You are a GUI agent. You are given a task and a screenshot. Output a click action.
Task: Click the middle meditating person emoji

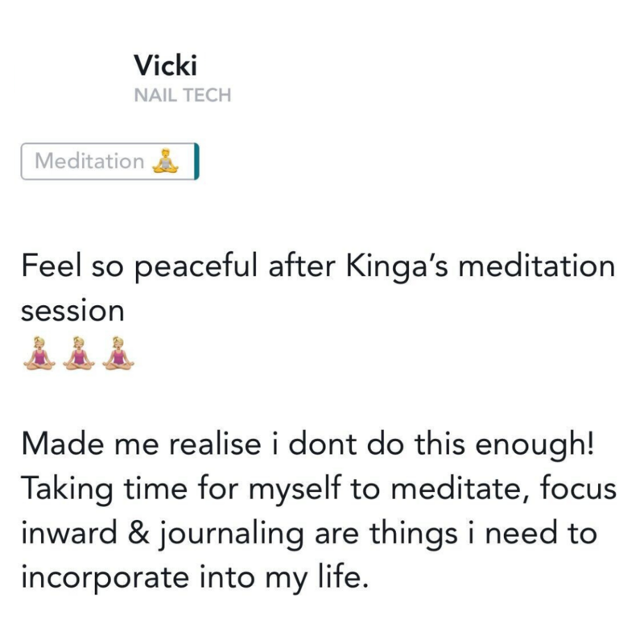[x=79, y=353]
